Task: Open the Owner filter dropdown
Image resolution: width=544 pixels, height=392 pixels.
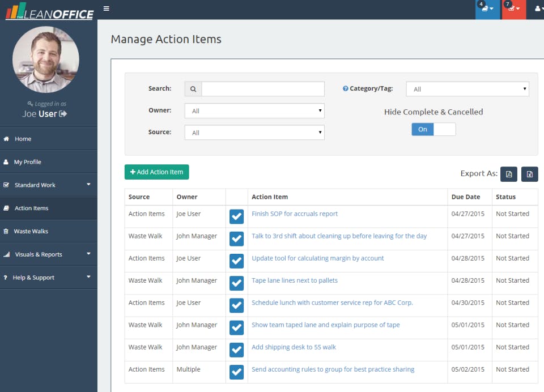Action: pos(254,111)
